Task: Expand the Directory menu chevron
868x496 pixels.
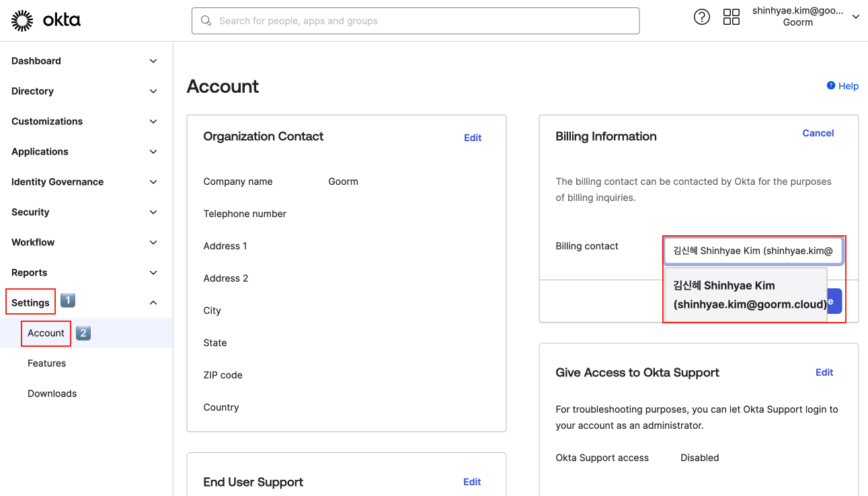Action: click(x=153, y=91)
